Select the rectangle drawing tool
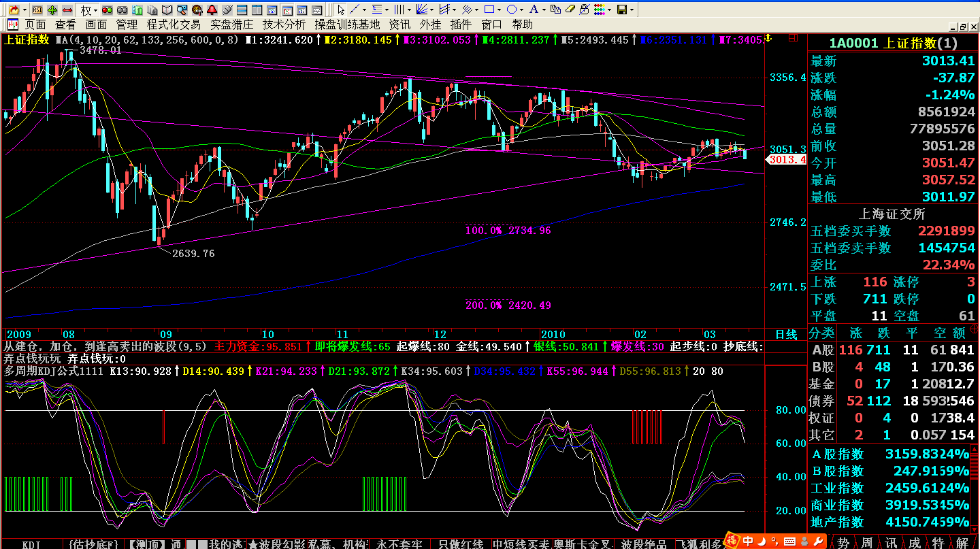 pos(489,10)
